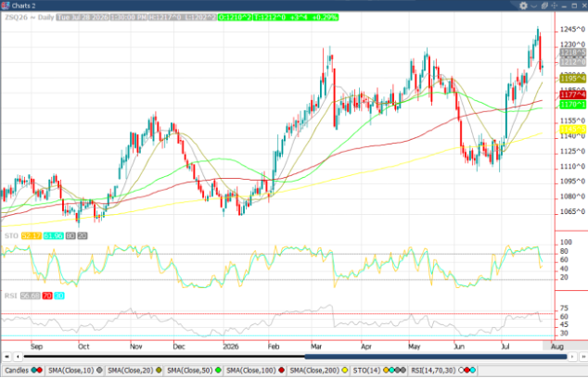Screen dimensions: 588x378
Task: Click the left scroll arrow of timeline
Action: [x=18, y=357]
